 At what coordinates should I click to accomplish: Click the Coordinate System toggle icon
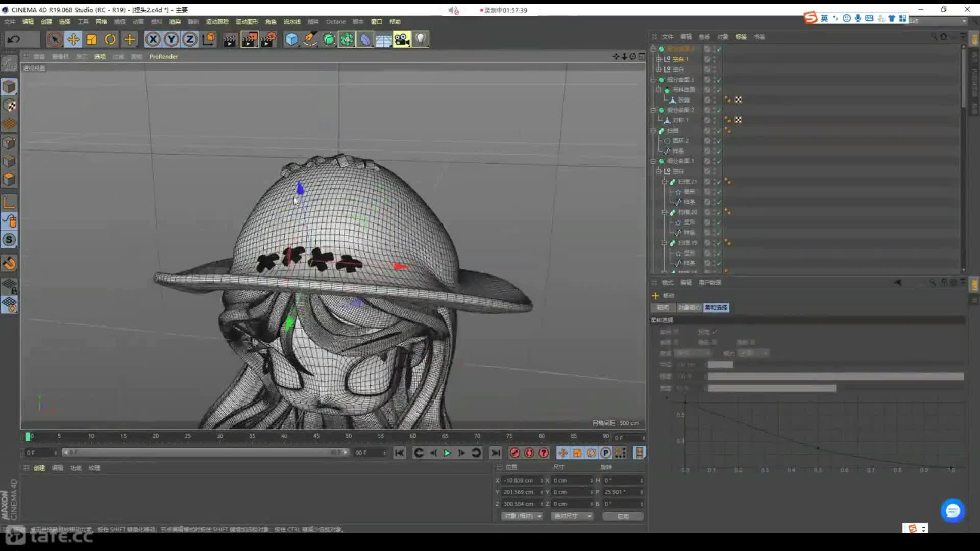point(209,39)
